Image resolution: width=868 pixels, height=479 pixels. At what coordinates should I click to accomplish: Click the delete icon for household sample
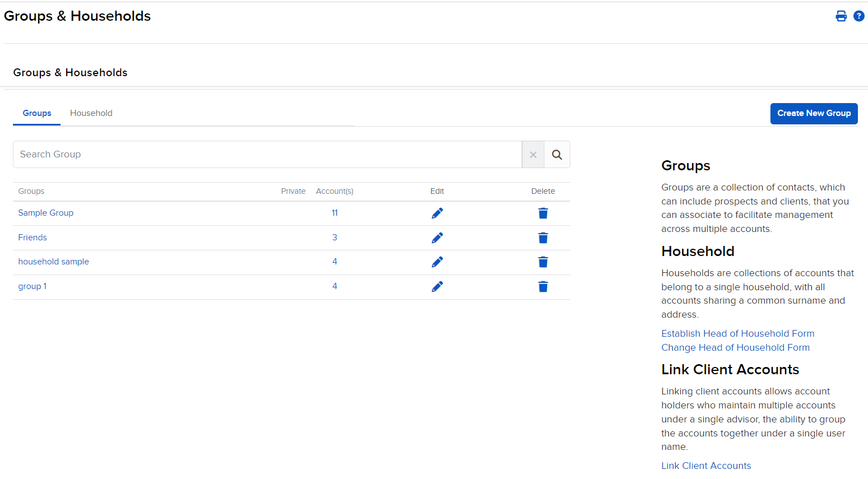pos(543,262)
